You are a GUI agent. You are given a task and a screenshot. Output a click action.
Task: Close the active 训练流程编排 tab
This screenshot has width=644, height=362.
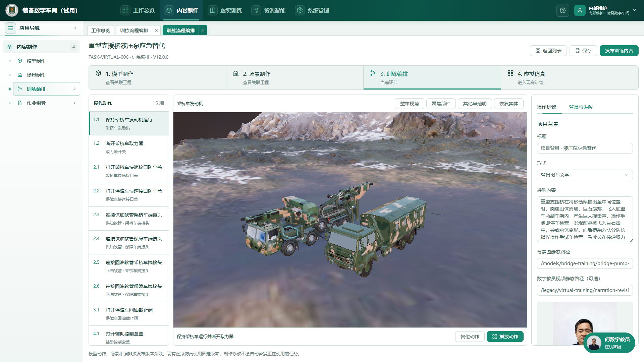pyautogui.click(x=203, y=31)
